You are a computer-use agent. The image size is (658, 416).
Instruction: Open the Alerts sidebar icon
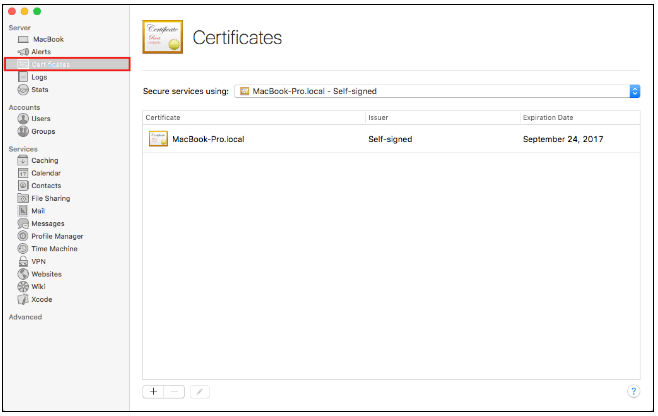[23, 51]
